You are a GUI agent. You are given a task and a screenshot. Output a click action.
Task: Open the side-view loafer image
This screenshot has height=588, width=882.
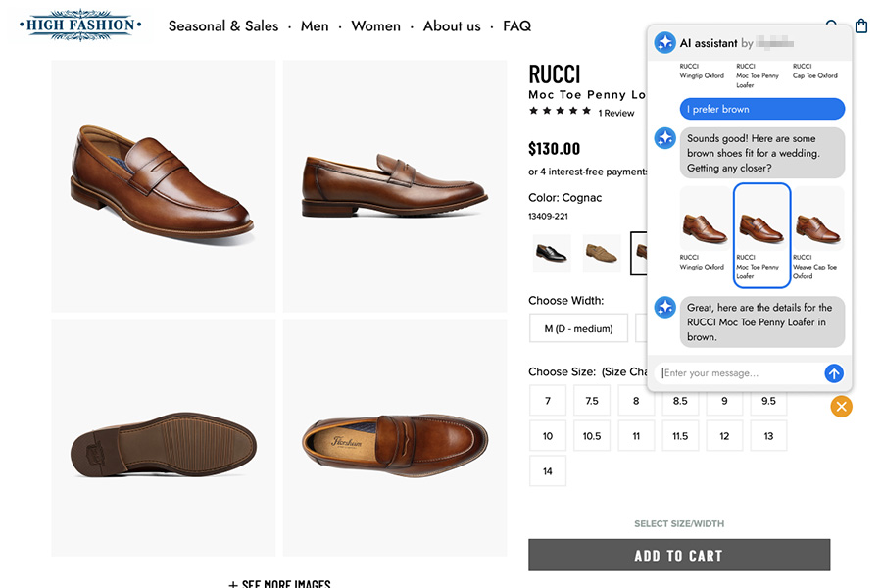[x=395, y=186]
